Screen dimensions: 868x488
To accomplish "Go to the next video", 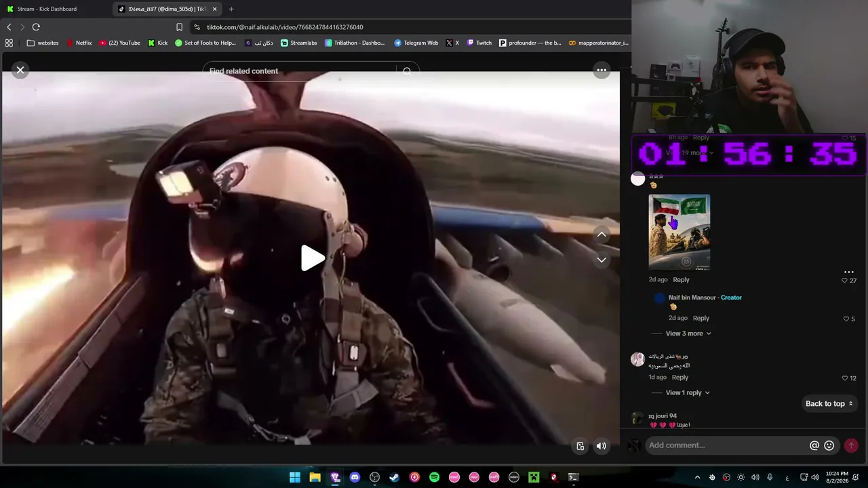I will click(601, 260).
